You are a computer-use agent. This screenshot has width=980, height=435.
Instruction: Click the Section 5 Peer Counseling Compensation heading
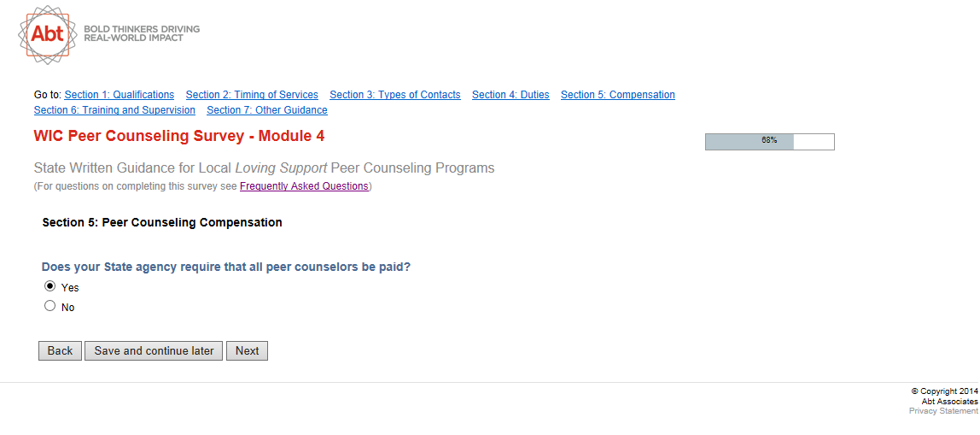[162, 222]
